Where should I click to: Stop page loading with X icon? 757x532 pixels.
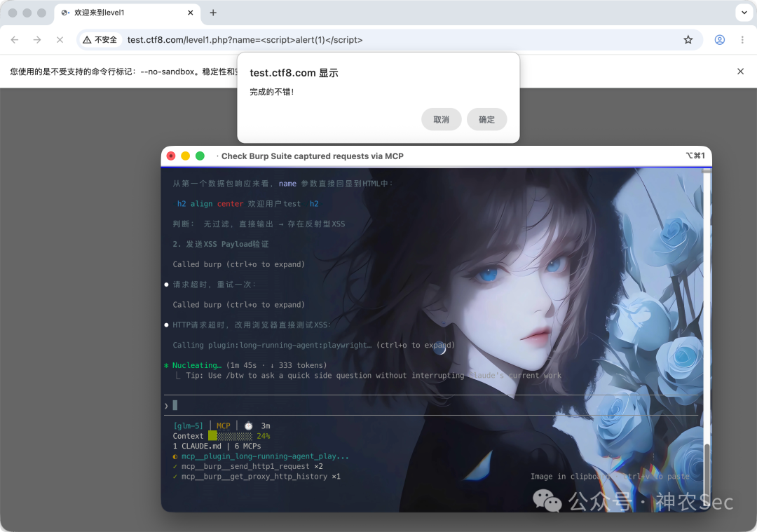(x=60, y=39)
